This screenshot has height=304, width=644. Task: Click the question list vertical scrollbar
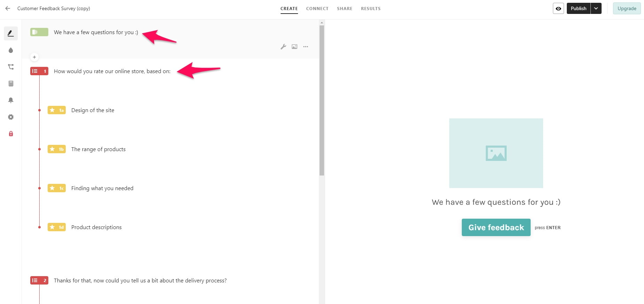(322, 100)
